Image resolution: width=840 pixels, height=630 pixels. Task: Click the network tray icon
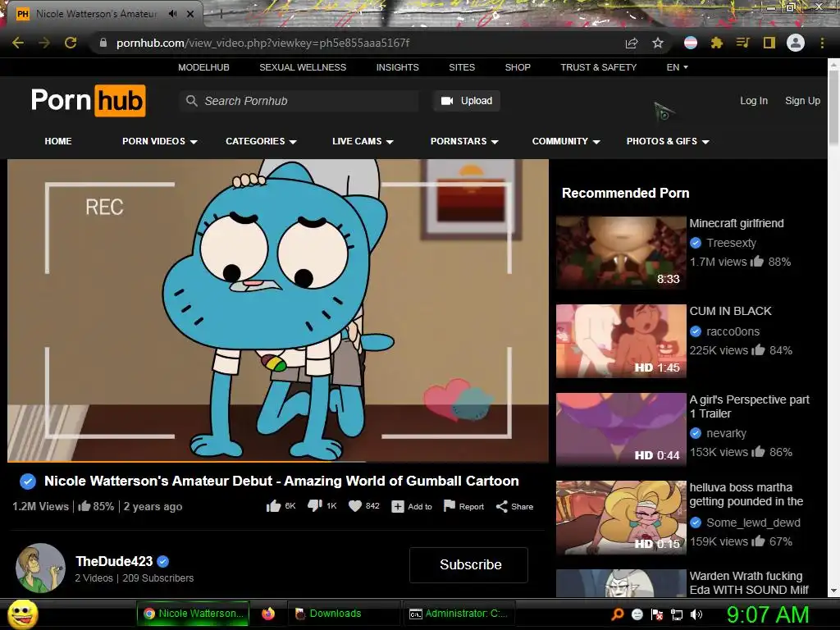(x=677, y=614)
